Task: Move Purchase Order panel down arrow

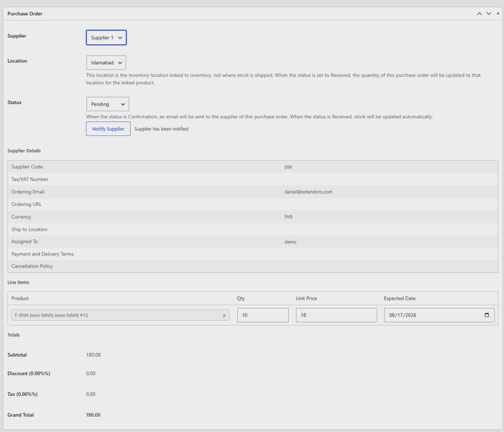Action: point(489,13)
